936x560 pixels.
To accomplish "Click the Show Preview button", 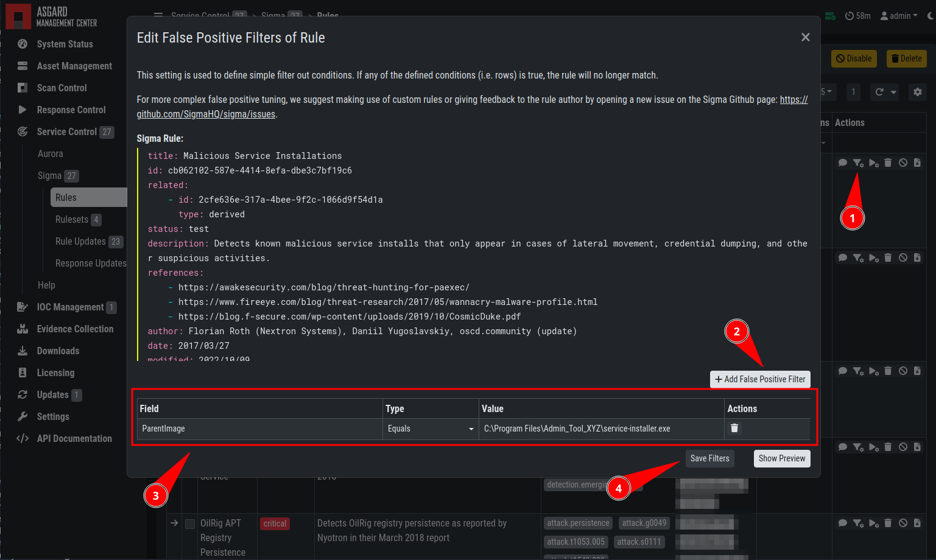I will click(x=782, y=458).
